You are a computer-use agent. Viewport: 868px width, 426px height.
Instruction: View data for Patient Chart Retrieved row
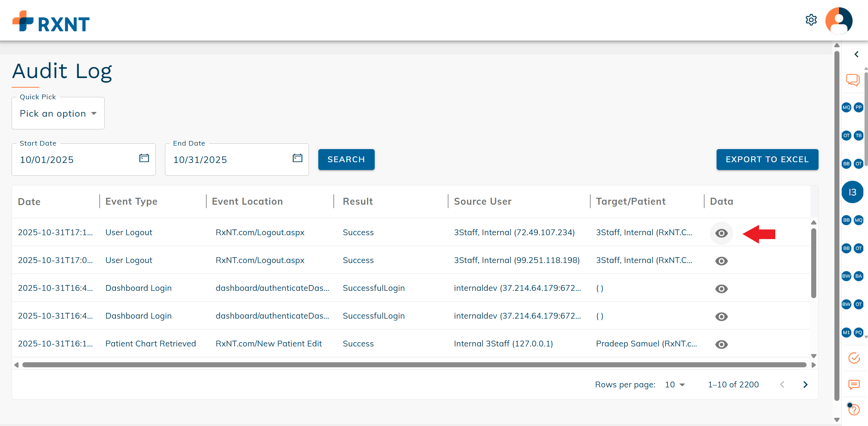pyautogui.click(x=721, y=345)
